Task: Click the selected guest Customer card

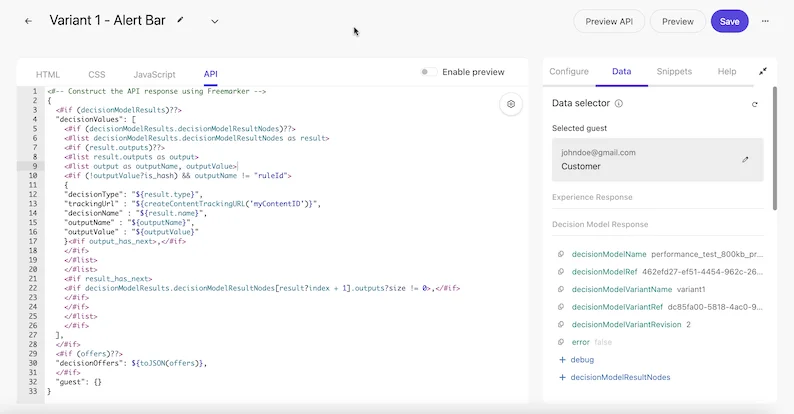Action: [657, 159]
